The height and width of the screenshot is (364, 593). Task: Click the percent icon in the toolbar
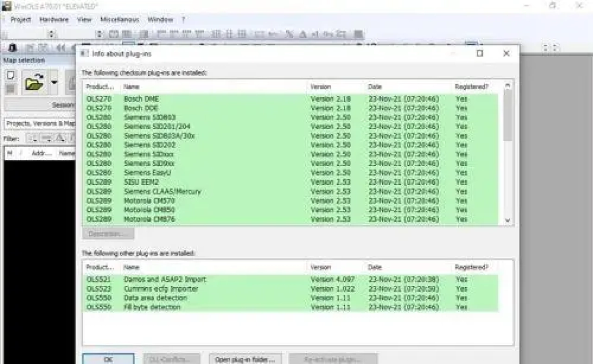tap(290, 34)
